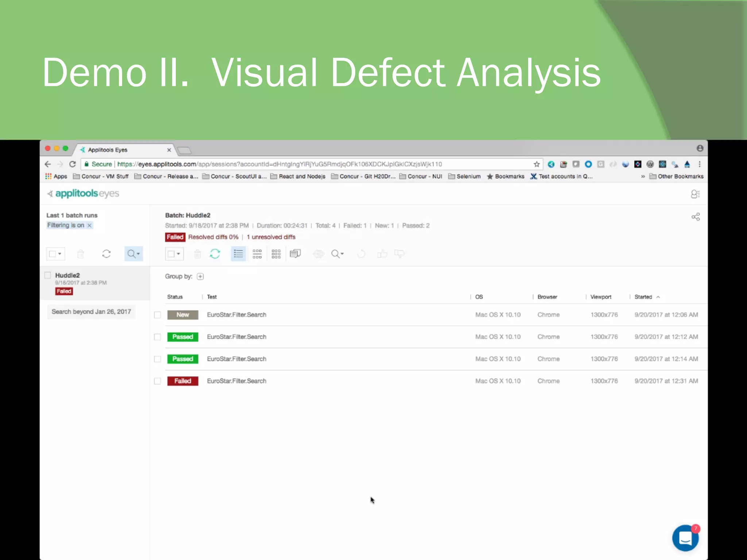Add a Group by criterion with plus

tap(200, 276)
